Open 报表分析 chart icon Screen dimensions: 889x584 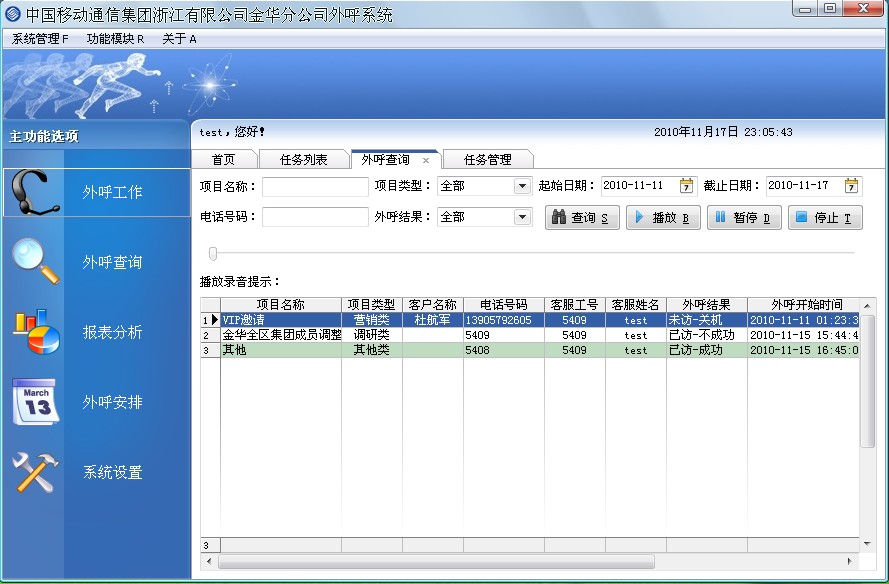[x=36, y=332]
